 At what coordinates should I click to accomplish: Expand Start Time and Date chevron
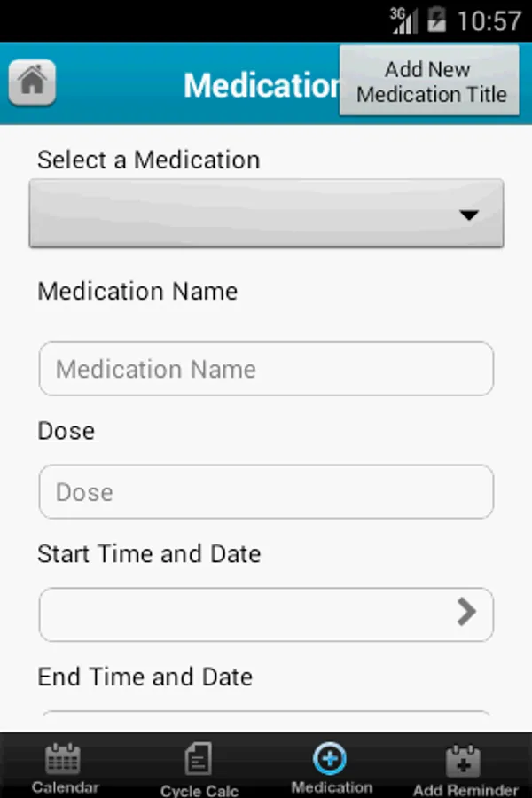click(466, 612)
